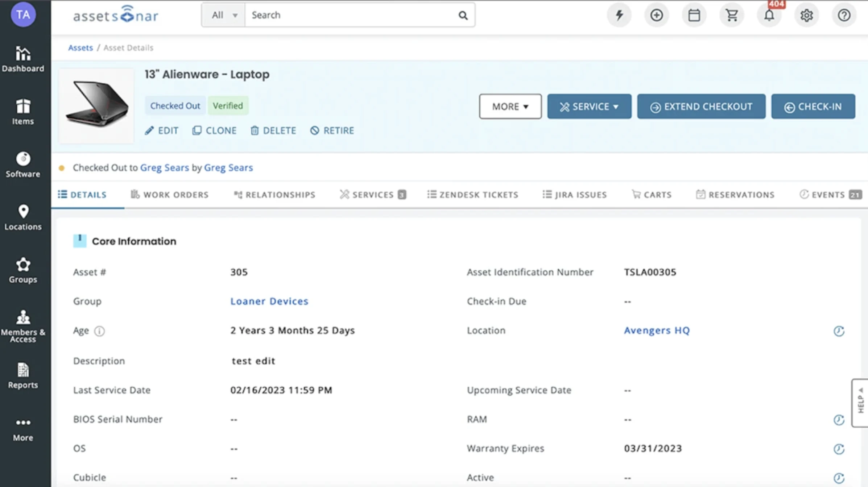Open the HELP side tab
Viewport: 868px width, 487px height.
(860, 403)
